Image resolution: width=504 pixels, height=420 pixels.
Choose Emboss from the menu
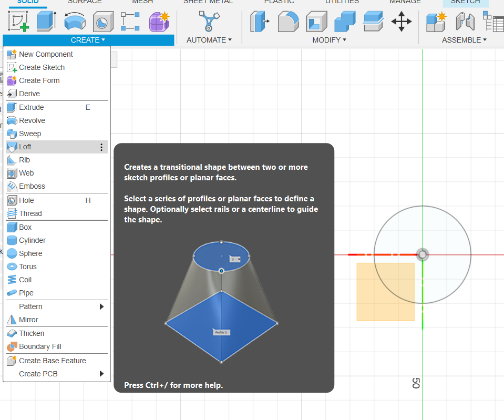pos(57,186)
